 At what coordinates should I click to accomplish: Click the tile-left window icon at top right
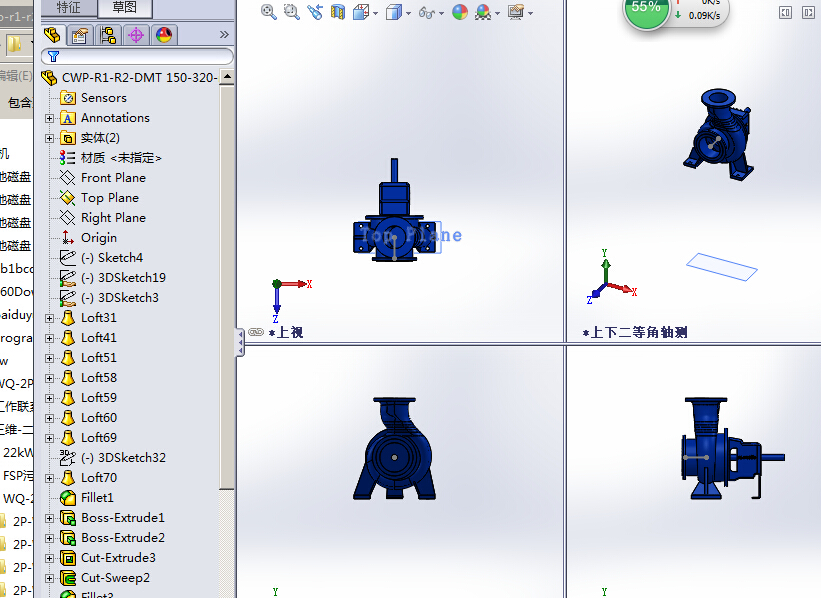tap(785, 13)
